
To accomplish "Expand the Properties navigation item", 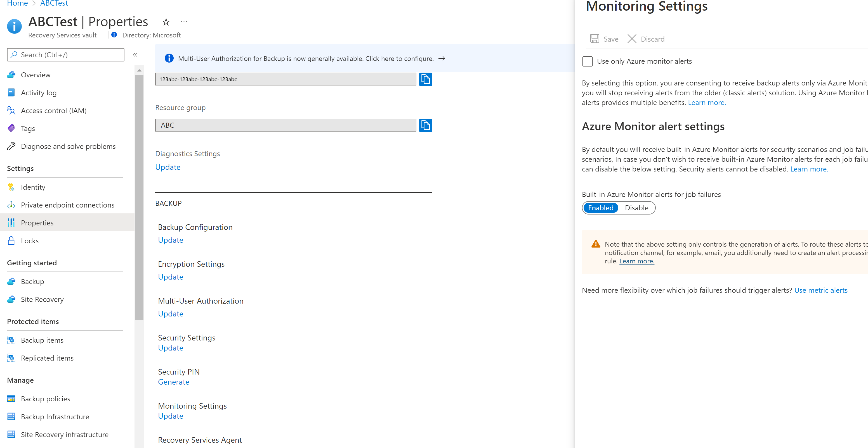I will (x=37, y=223).
